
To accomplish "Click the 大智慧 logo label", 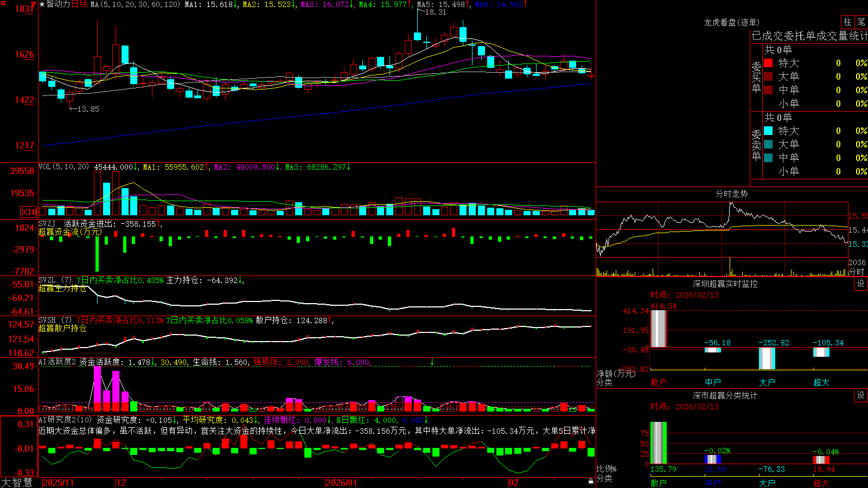I will pos(17,483).
